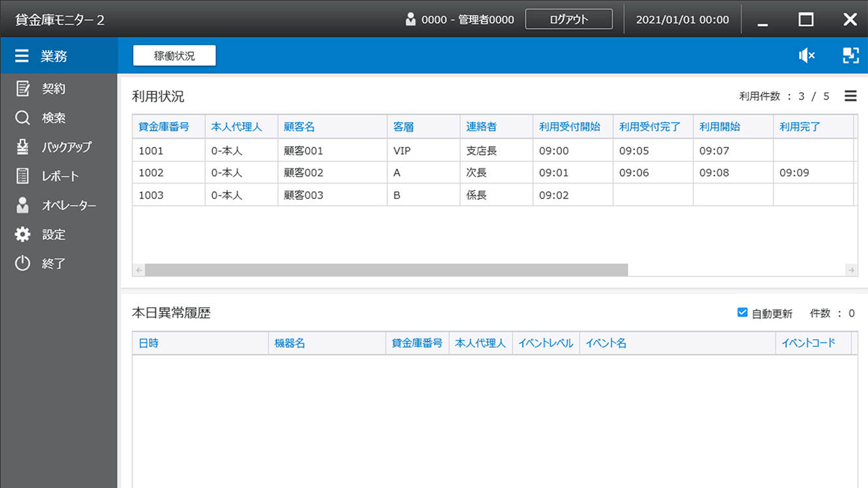Click the 09:09 利用完了 cell

(x=813, y=173)
